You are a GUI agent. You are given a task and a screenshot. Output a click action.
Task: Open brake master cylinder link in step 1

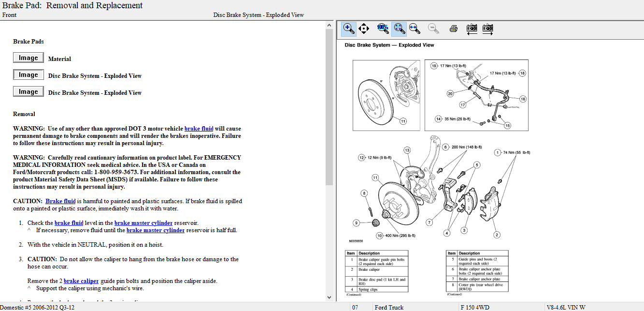pos(143,223)
